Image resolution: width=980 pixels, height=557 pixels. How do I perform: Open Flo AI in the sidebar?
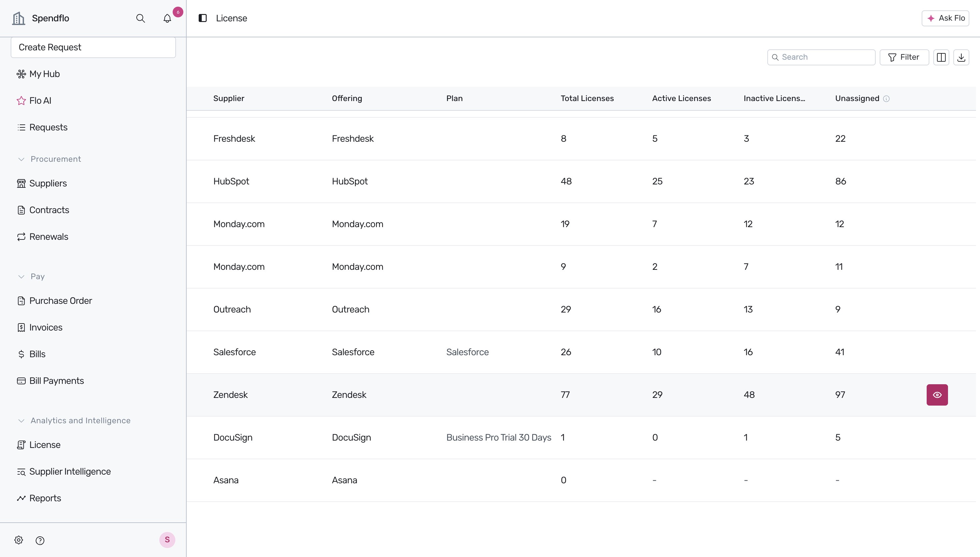coord(40,101)
